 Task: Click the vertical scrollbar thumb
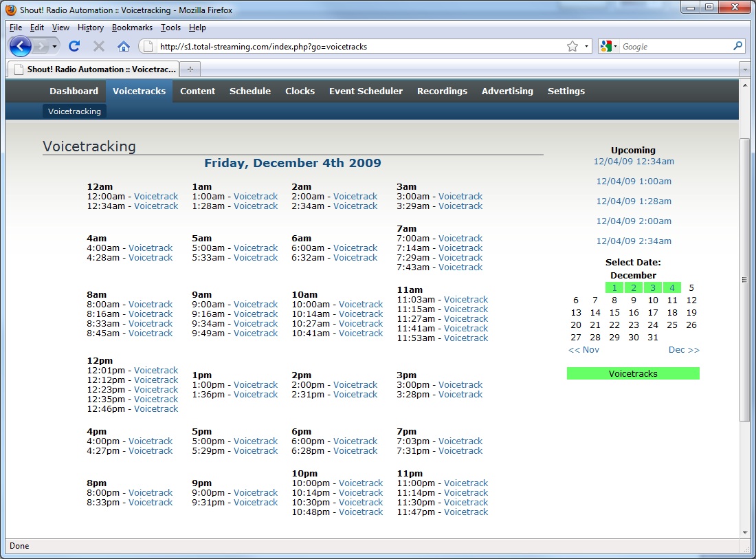coord(745,280)
